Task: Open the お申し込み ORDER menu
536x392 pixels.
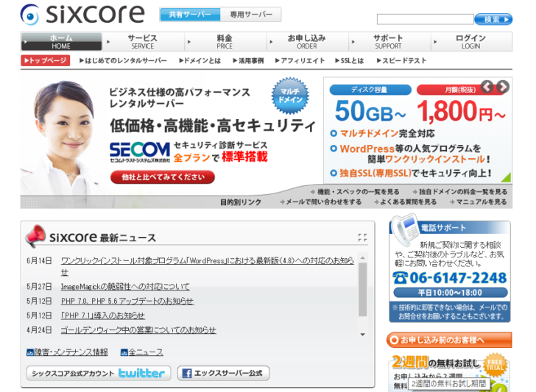Action: [306, 42]
